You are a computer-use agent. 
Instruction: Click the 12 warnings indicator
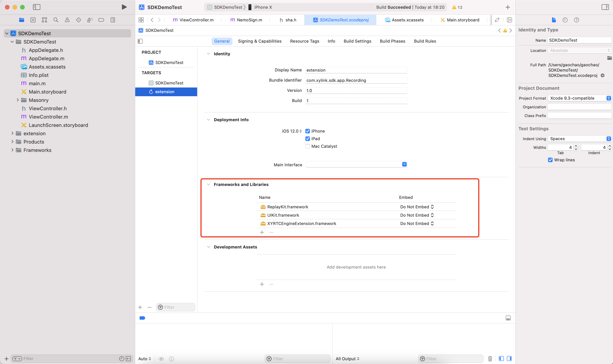[457, 7]
